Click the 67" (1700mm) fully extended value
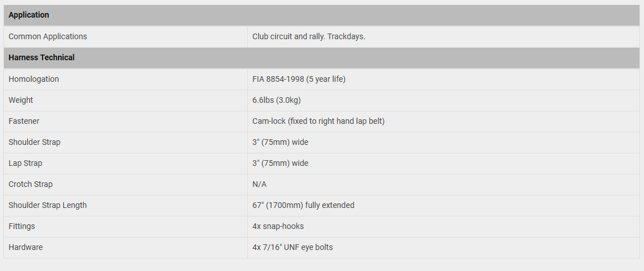The width and height of the screenshot is (644, 271). (304, 205)
